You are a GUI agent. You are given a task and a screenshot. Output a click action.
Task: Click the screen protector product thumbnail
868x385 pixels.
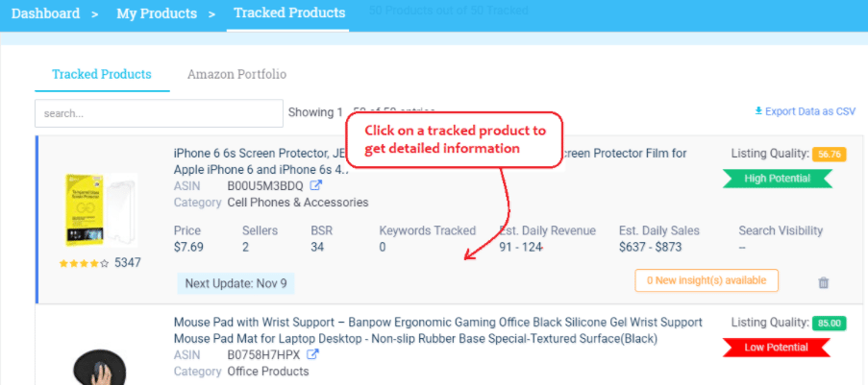tap(100, 211)
